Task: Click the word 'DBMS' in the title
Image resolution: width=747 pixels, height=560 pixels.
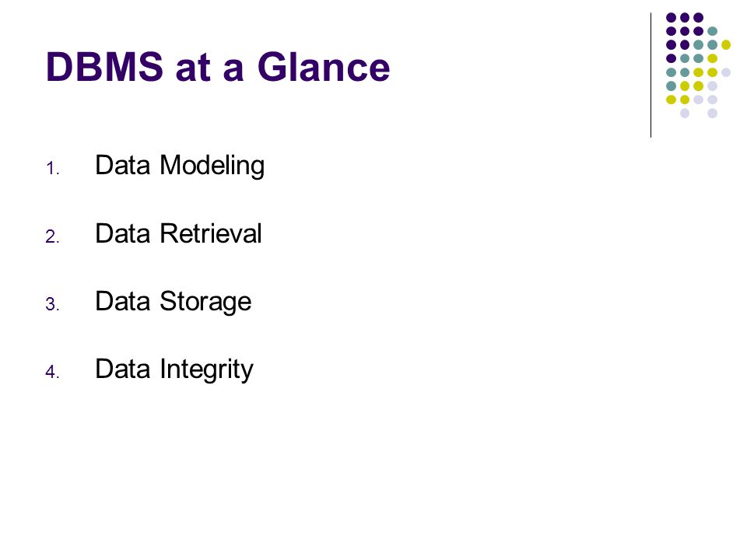Action: (x=105, y=67)
